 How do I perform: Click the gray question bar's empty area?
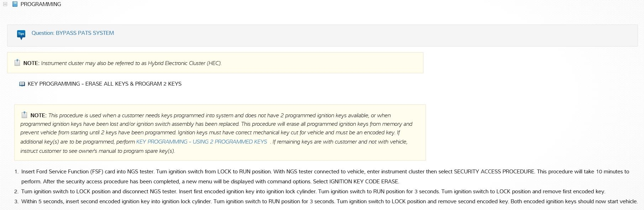pos(356,36)
